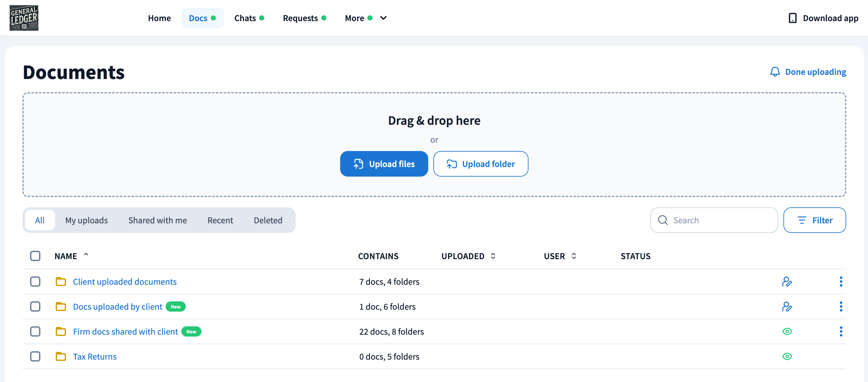Switch to Deleted tab

pyautogui.click(x=268, y=220)
